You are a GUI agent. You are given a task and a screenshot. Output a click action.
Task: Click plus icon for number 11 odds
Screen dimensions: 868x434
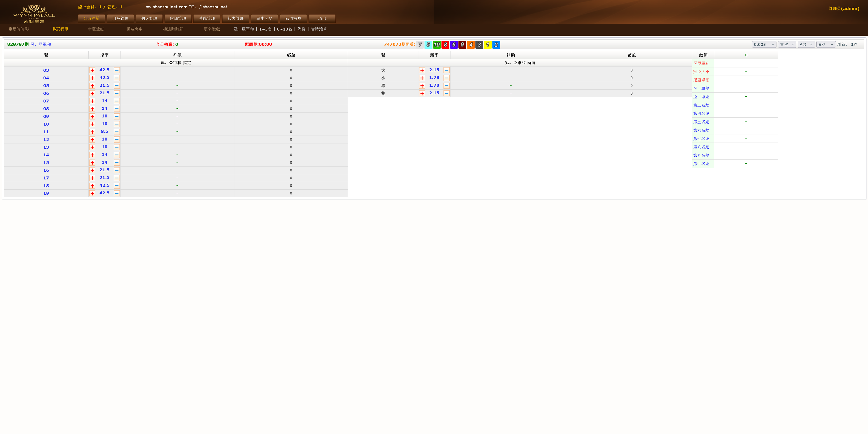[92, 132]
